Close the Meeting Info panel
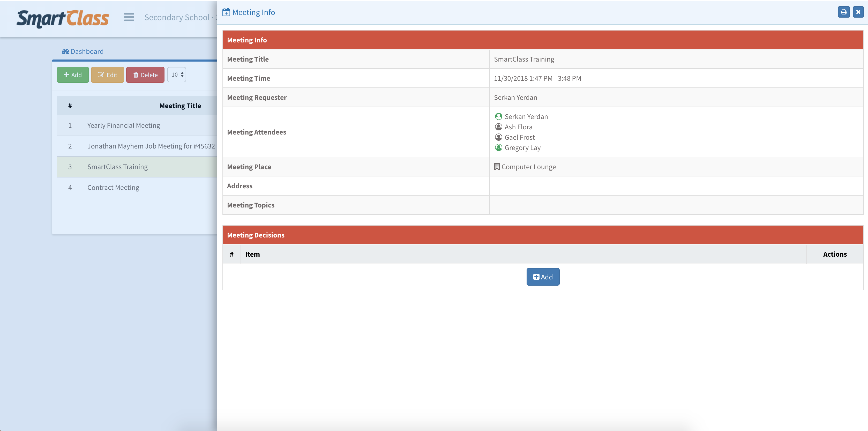The height and width of the screenshot is (431, 868). 858,12
